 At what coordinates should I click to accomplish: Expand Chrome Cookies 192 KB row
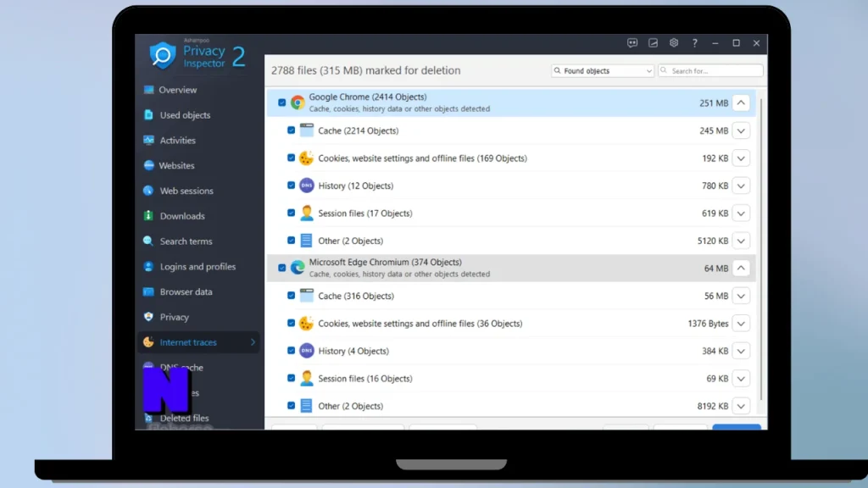tap(741, 158)
